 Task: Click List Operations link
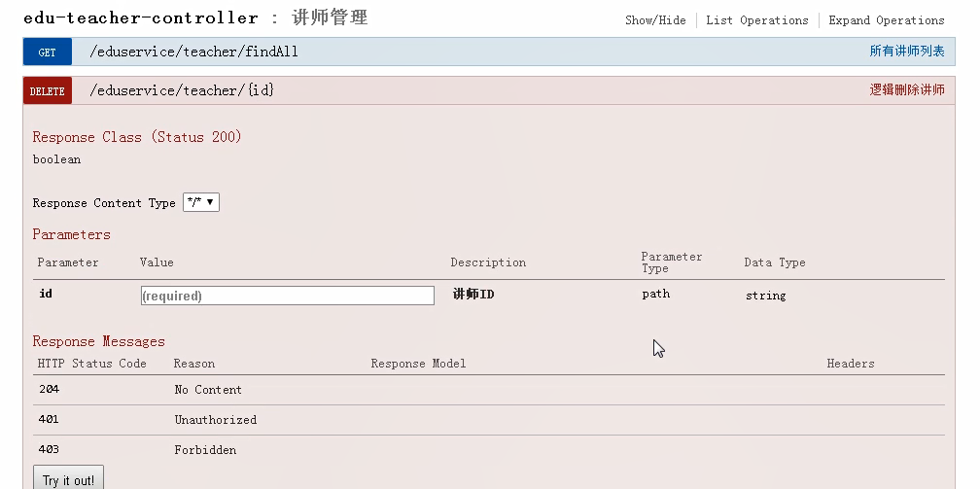click(x=756, y=20)
